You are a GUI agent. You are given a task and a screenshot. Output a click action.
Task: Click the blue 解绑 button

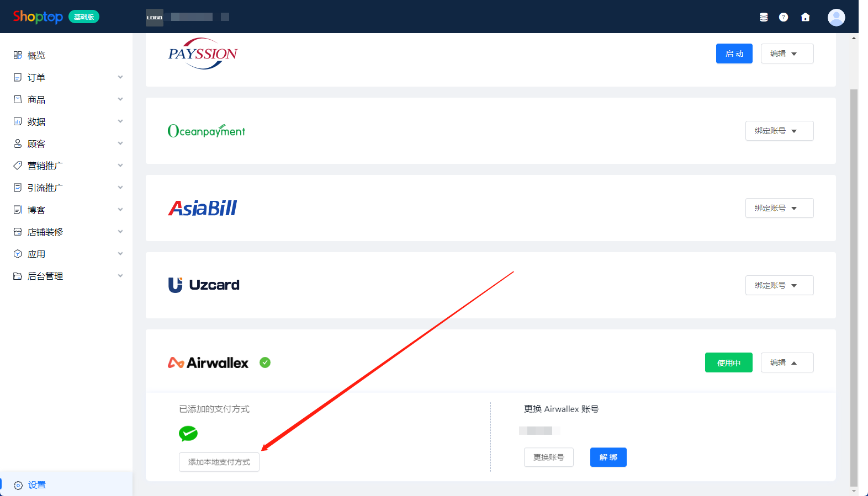[x=608, y=457]
